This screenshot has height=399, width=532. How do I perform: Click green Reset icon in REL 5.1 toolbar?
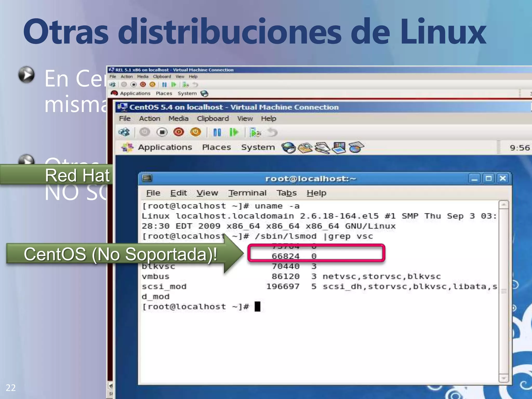point(174,85)
